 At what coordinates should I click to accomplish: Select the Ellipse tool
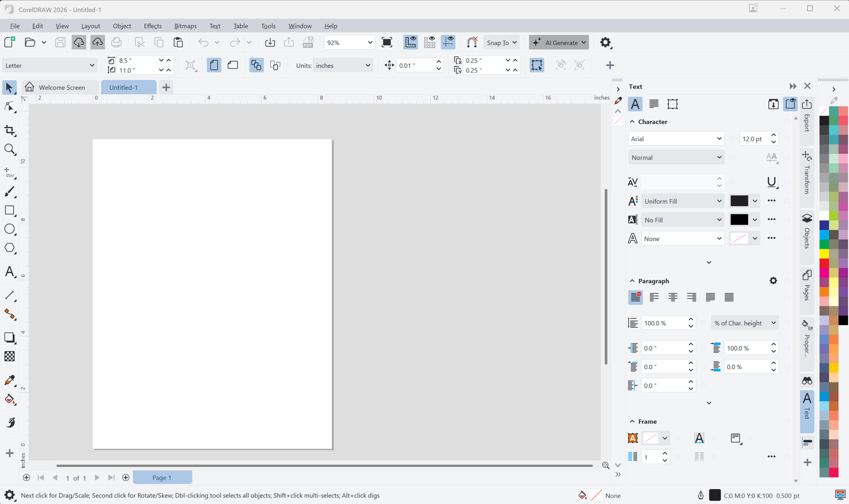tap(10, 229)
